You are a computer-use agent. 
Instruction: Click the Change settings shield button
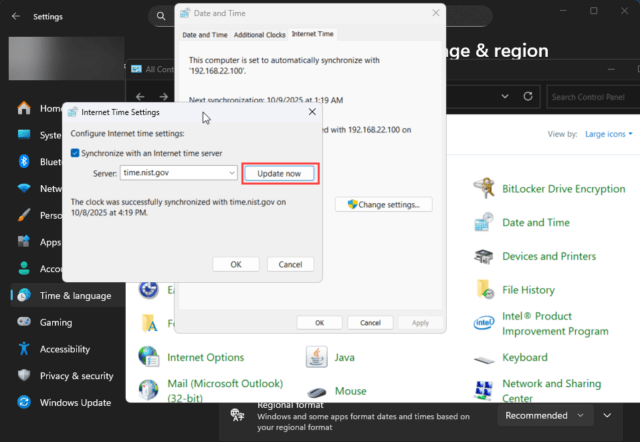coord(384,204)
